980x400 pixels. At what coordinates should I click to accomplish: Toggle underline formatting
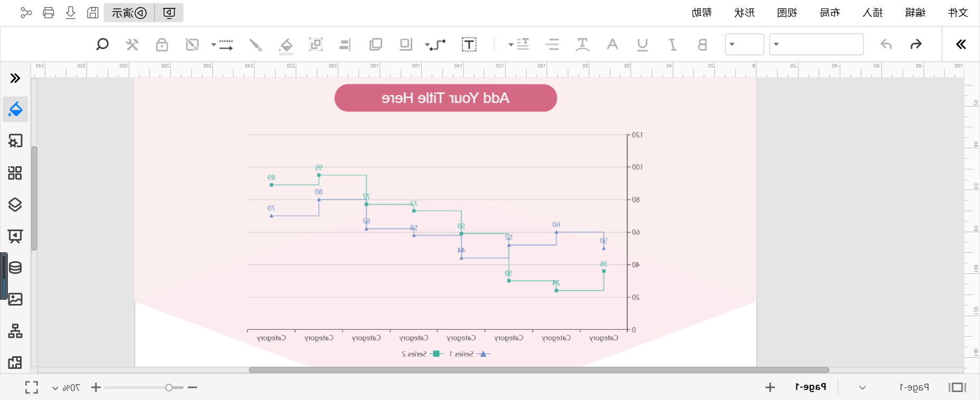[x=643, y=44]
